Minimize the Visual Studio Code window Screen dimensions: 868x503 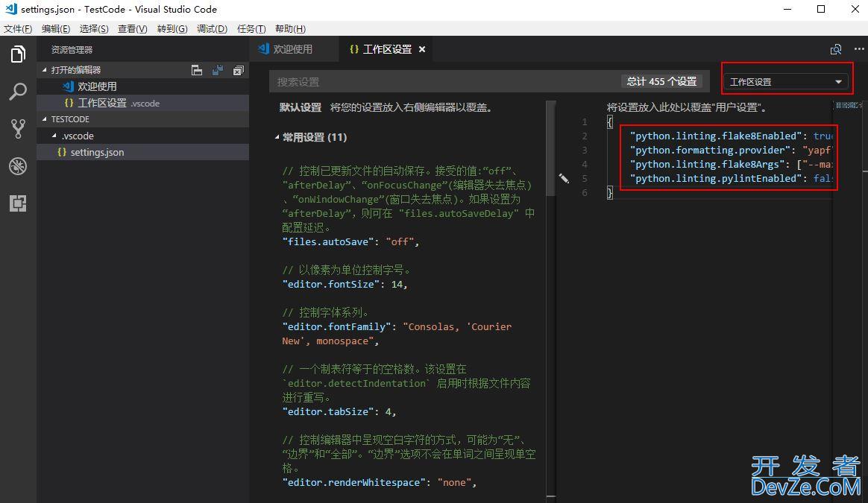click(787, 9)
